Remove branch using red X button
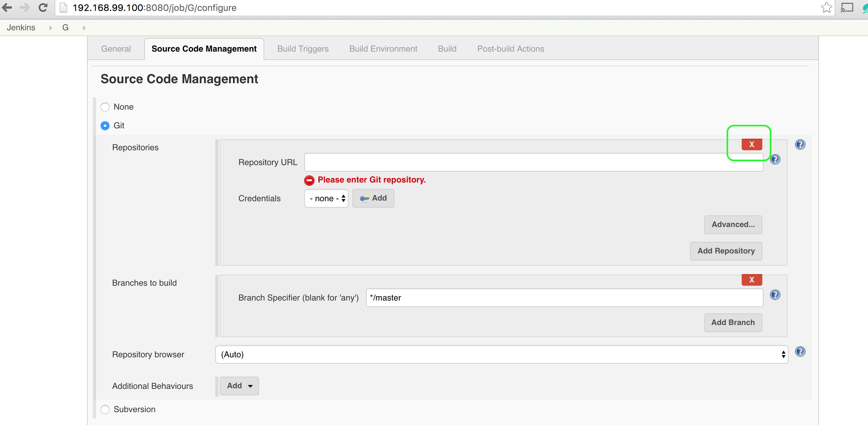Screen dimensions: 868x425 coord(751,280)
